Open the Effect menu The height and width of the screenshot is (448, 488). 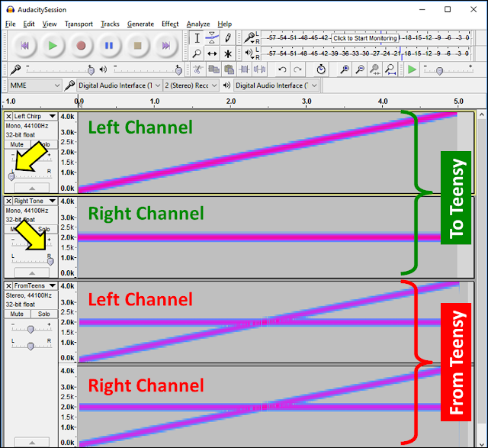pyautogui.click(x=170, y=24)
